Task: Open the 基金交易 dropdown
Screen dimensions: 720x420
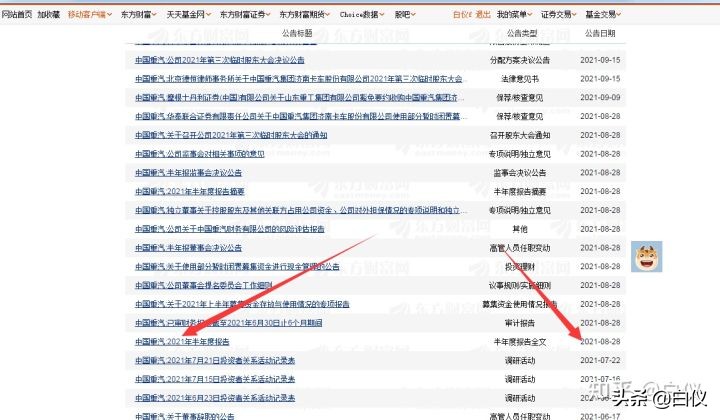Action: click(x=603, y=15)
